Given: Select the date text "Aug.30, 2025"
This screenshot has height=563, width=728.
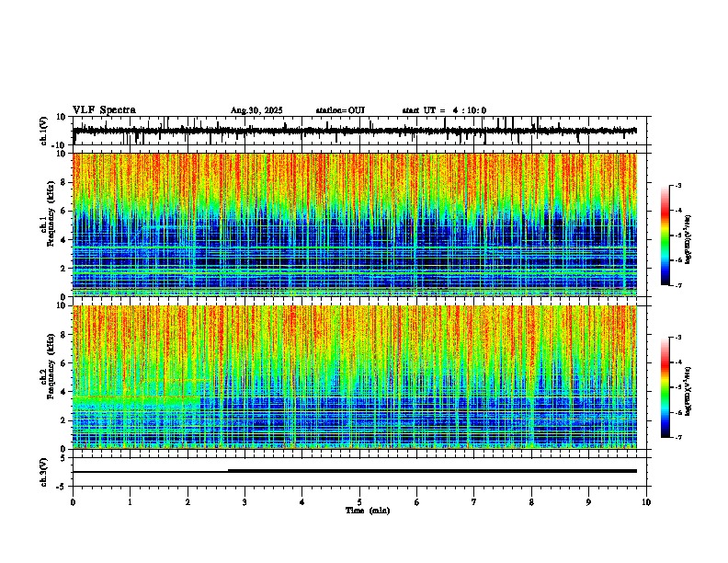Looking at the screenshot, I should point(256,110).
